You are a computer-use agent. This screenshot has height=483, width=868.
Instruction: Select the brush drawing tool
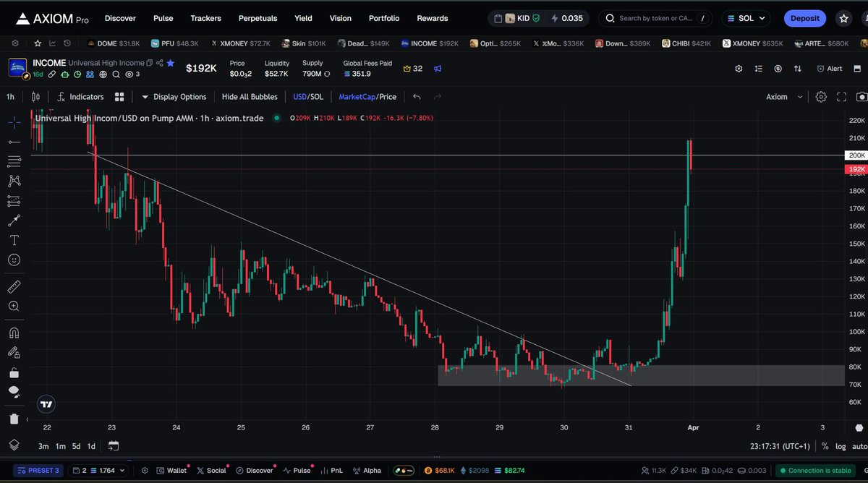14,221
